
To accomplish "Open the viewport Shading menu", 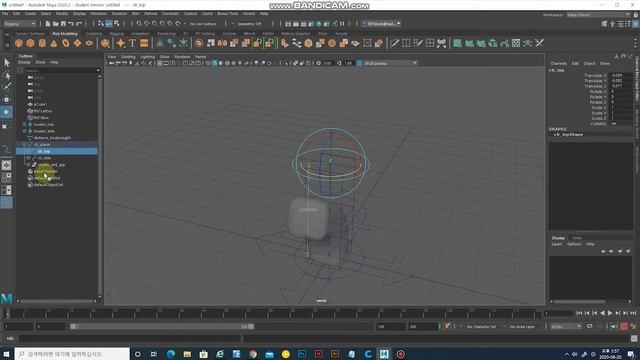I will coord(128,57).
